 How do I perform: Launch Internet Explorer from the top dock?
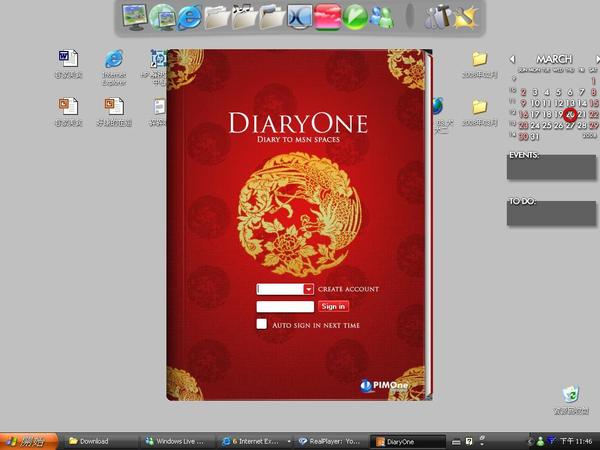tap(190, 17)
